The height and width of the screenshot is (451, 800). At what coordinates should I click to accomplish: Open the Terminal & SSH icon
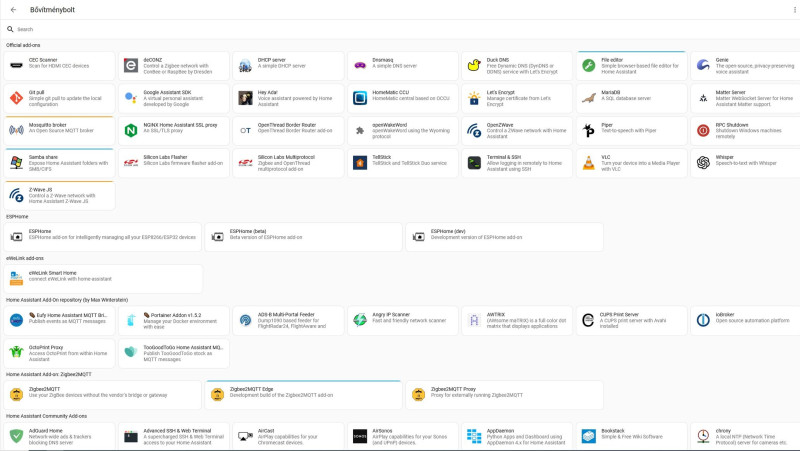coord(474,163)
